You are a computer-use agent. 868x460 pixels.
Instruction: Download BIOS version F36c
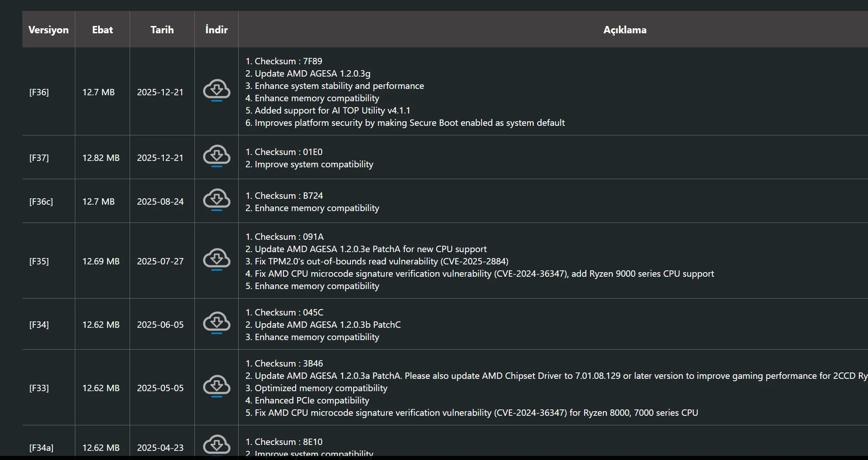[217, 200]
